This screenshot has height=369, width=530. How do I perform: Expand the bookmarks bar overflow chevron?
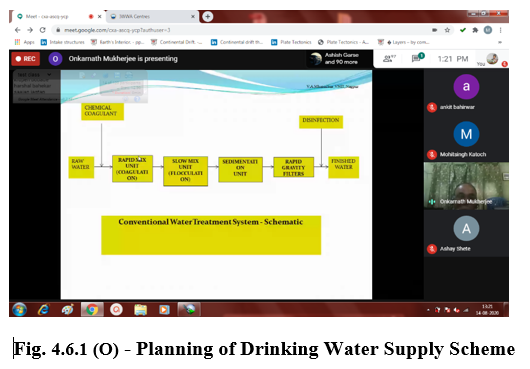click(500, 42)
